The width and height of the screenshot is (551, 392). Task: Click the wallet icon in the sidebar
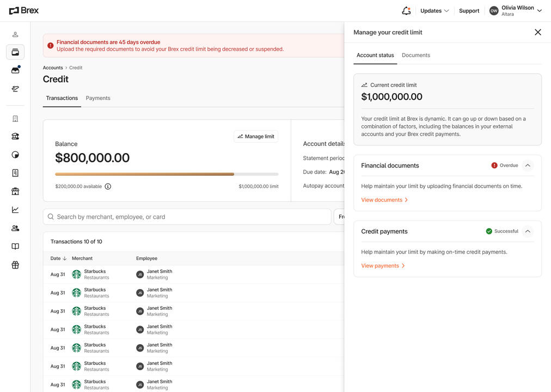(15, 52)
